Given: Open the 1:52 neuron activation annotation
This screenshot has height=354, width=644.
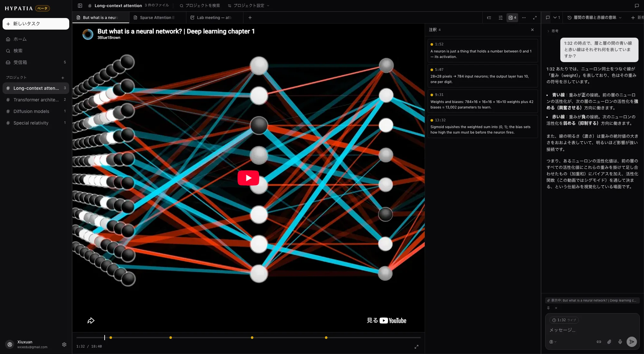Looking at the screenshot, I should pyautogui.click(x=483, y=51).
